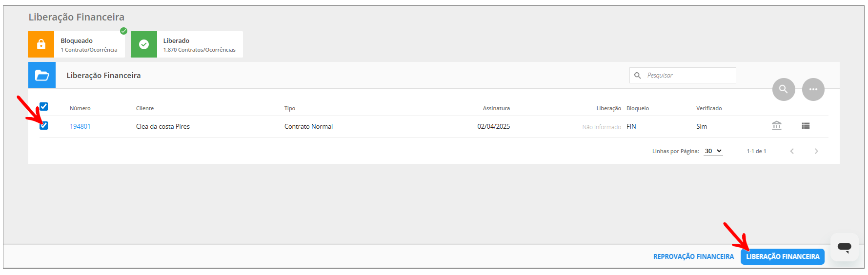Open the chat bubble widget
The height and width of the screenshot is (275, 868).
click(x=844, y=247)
